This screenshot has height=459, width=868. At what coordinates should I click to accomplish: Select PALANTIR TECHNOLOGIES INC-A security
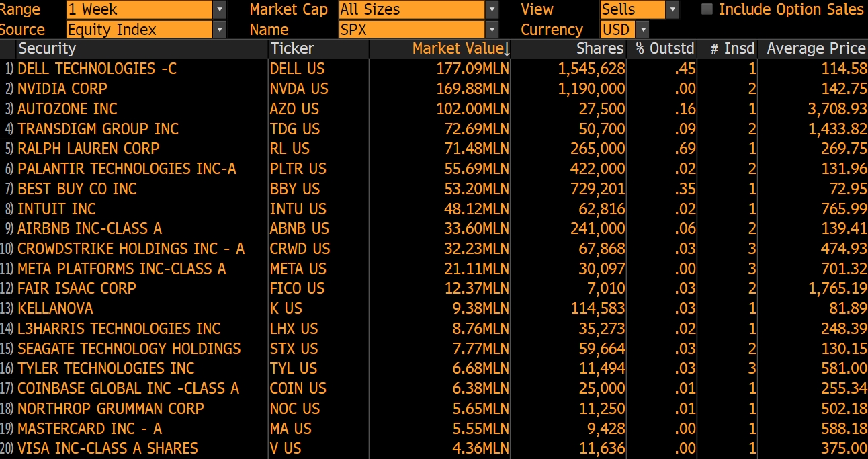pyautogui.click(x=127, y=169)
